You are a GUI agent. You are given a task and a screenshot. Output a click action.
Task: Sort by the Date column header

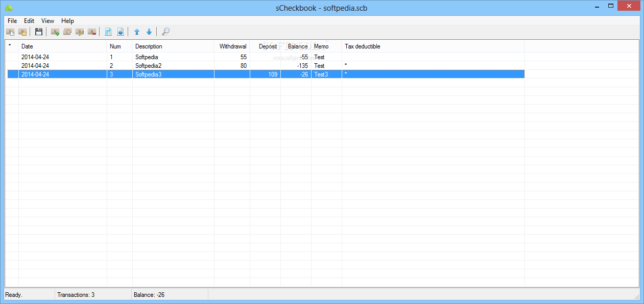pos(63,46)
